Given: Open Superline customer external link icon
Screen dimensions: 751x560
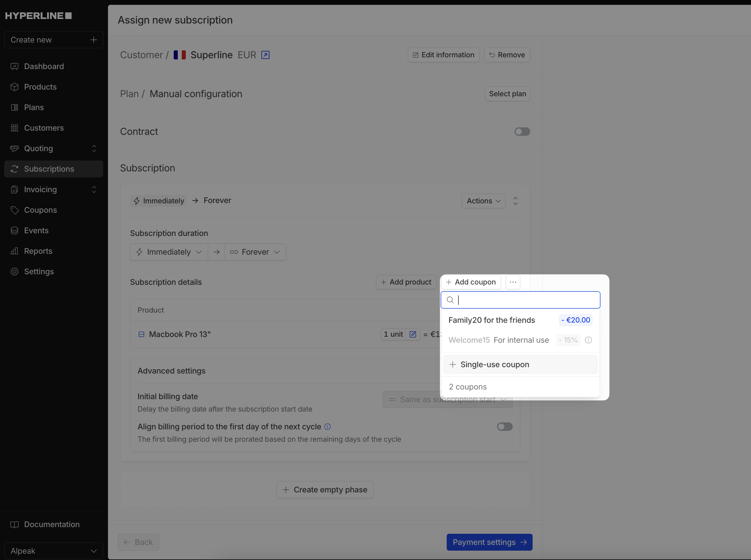Looking at the screenshot, I should [x=265, y=55].
